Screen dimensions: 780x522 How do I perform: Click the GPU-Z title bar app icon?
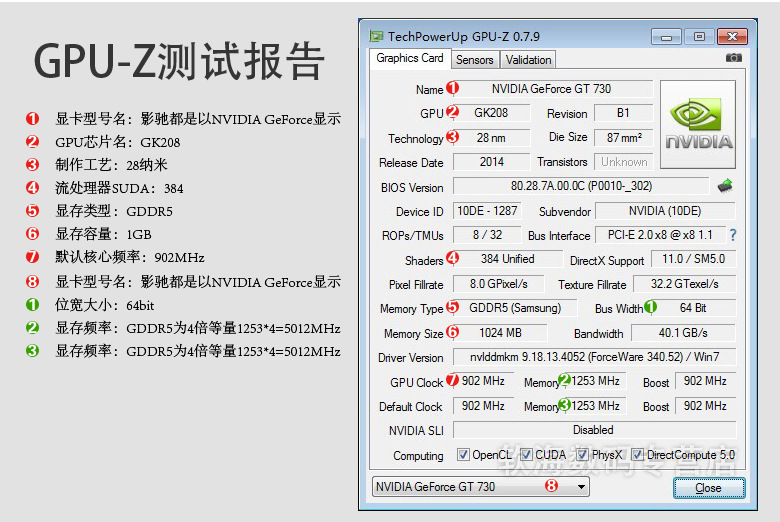[x=376, y=36]
